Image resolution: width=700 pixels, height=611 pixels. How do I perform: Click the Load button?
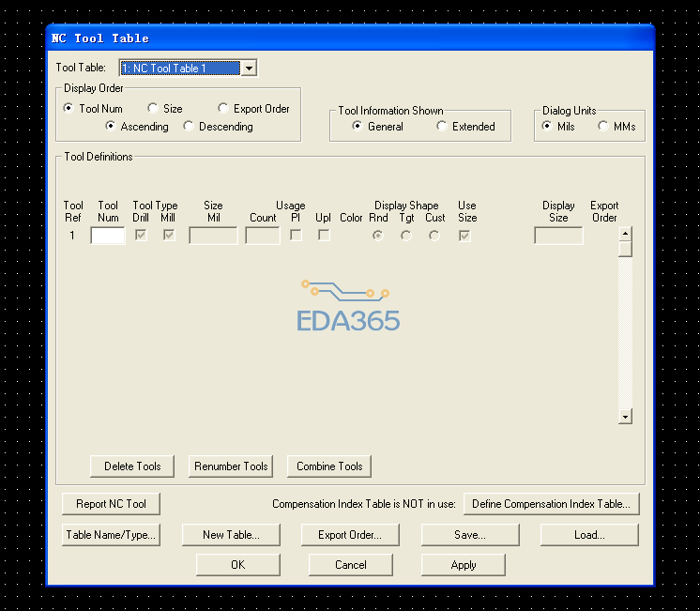(589, 535)
